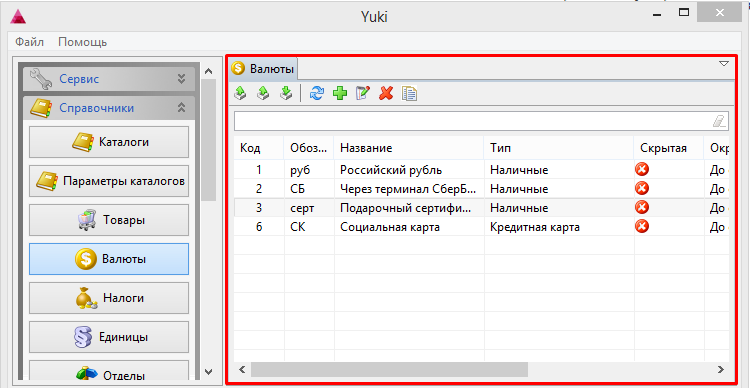Click the sidebar vertical scrollbar thumb
This screenshot has width=750, height=388.
[x=208, y=140]
